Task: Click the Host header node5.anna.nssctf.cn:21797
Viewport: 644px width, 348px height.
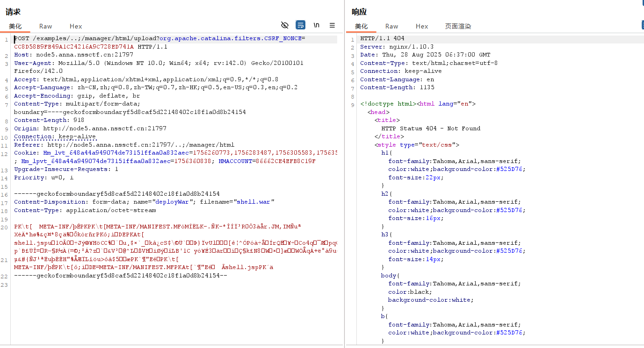Action: click(x=73, y=55)
